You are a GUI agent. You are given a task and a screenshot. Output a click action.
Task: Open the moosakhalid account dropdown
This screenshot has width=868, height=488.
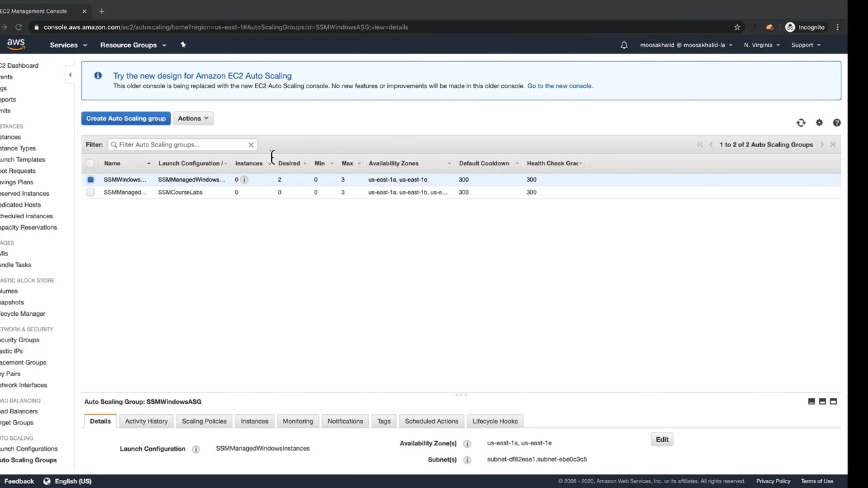[686, 45]
